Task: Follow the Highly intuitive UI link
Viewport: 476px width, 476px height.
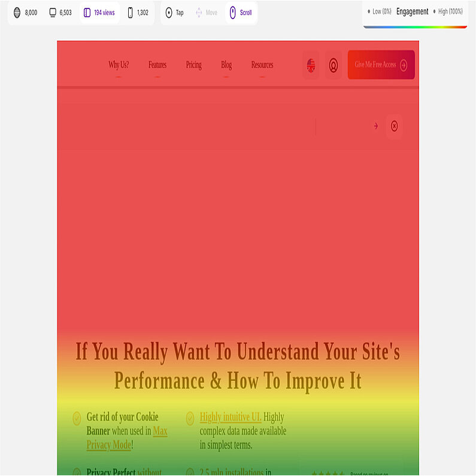Action: (x=230, y=417)
